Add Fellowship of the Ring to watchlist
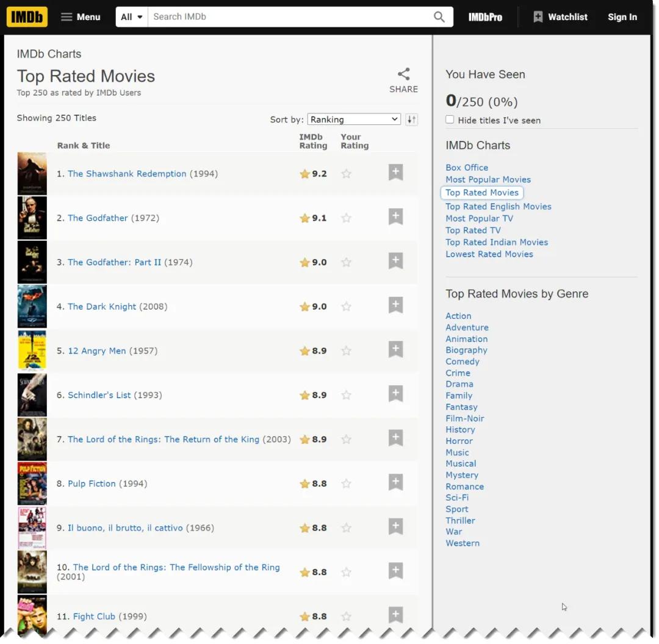659x644 pixels. click(395, 571)
